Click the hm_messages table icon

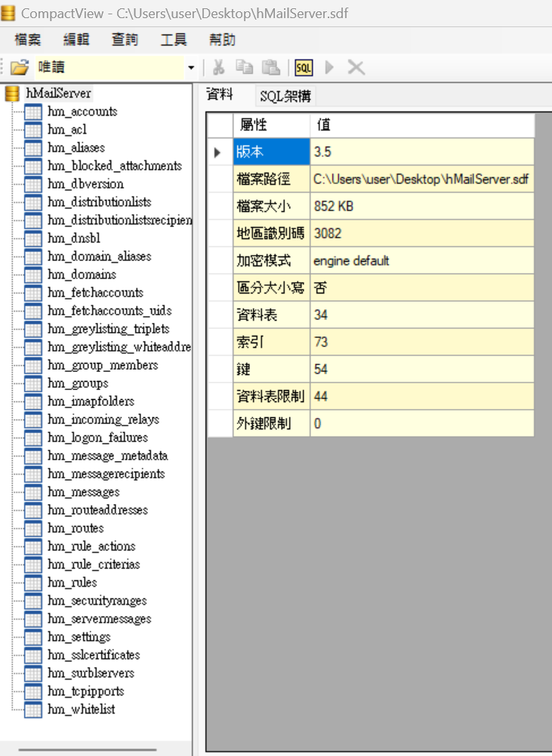click(32, 492)
